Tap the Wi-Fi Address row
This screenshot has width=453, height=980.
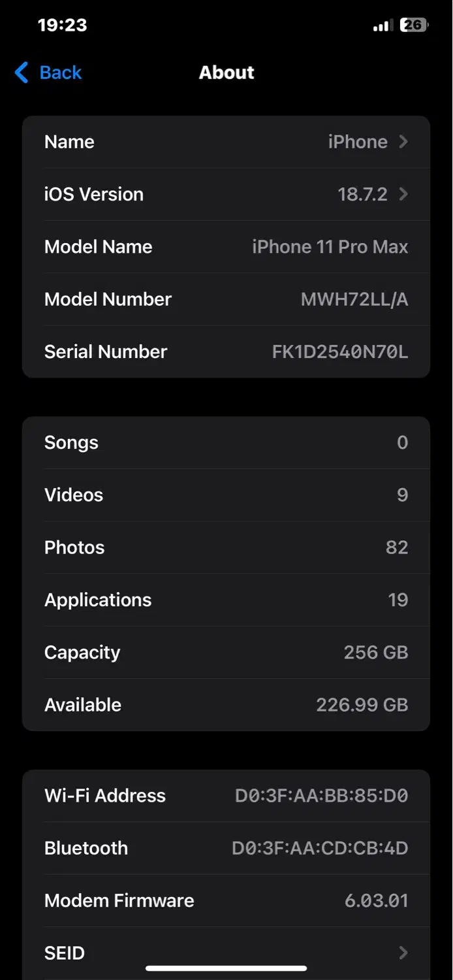(x=226, y=796)
